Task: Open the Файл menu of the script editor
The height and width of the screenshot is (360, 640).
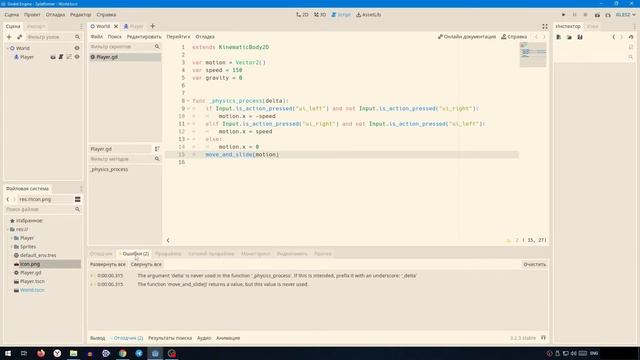Action: 97,37
